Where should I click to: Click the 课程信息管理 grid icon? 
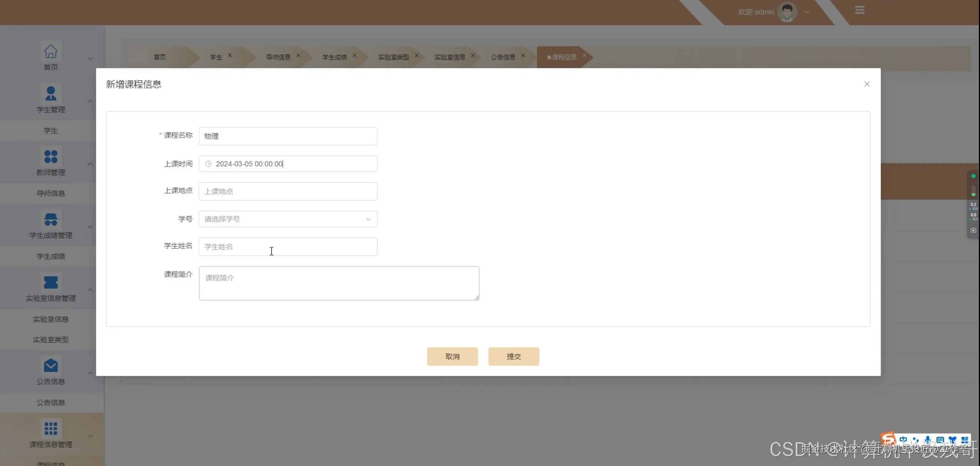pyautogui.click(x=51, y=428)
